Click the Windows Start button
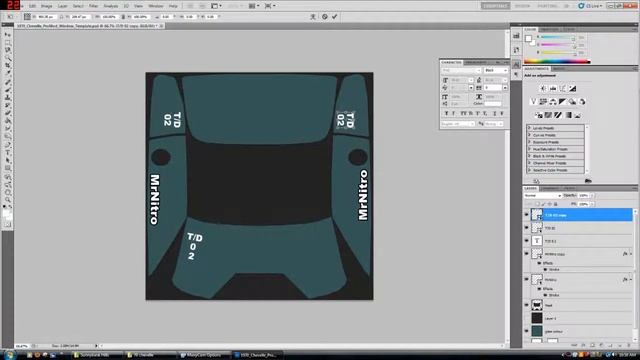Viewport: 640px width, 360px height. click(x=9, y=355)
